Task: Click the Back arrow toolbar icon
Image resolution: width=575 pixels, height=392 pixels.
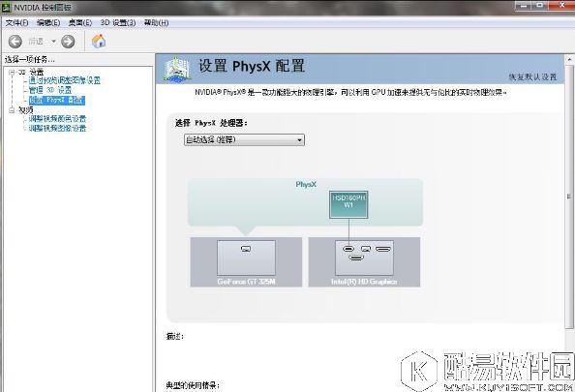Action: (15, 42)
